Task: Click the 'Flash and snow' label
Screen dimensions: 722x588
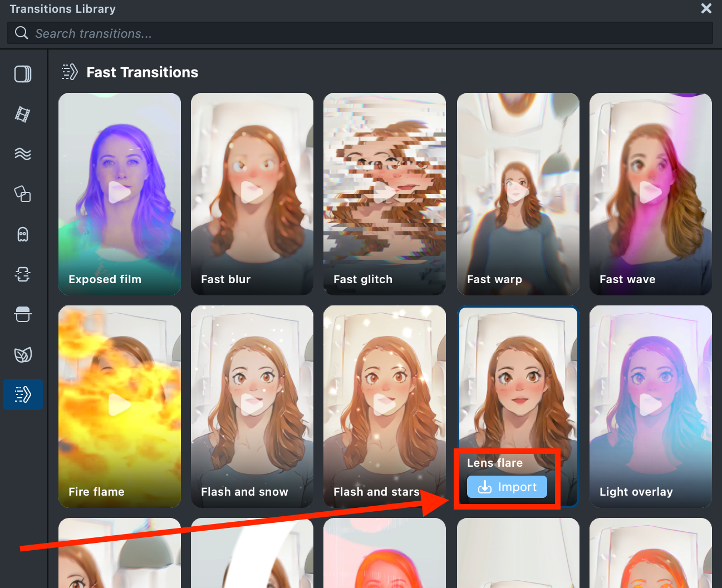Action: point(244,492)
